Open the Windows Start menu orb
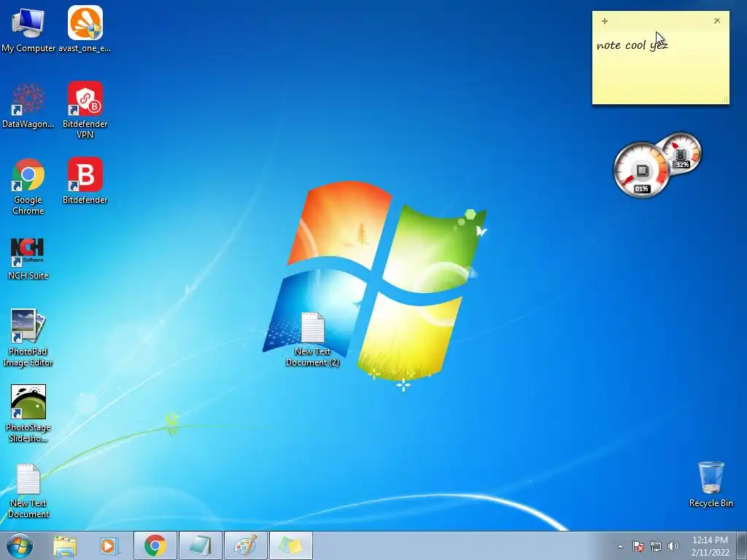The image size is (747, 560). tap(20, 545)
